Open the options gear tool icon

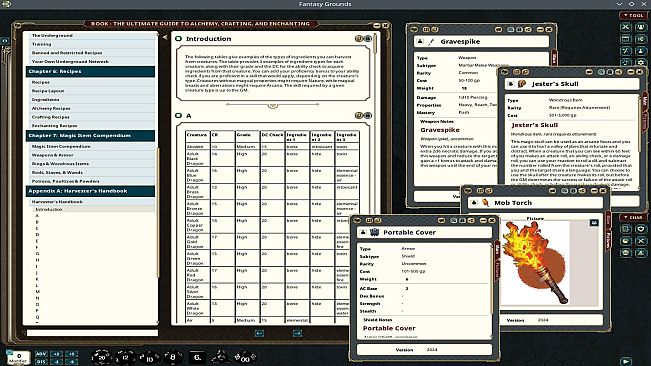point(641,62)
